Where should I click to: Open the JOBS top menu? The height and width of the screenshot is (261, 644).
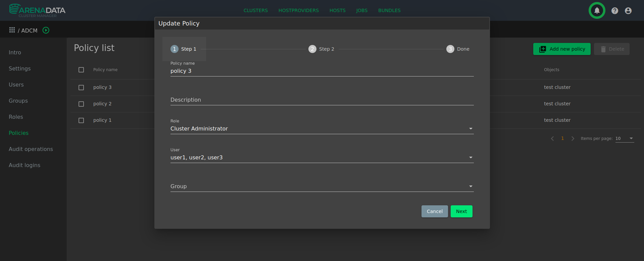click(x=362, y=10)
